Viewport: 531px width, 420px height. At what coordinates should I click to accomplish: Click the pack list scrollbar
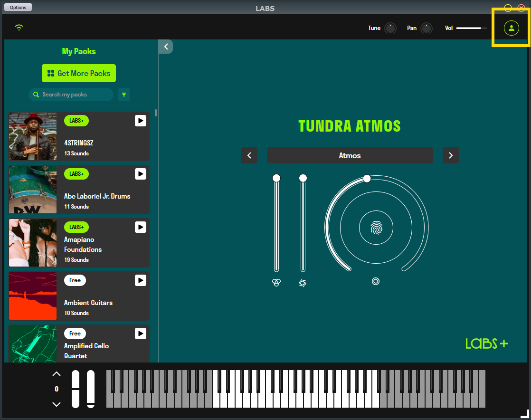click(x=156, y=113)
